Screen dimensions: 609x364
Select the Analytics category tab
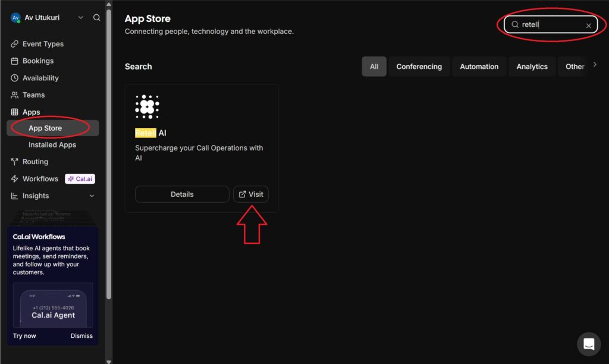(x=532, y=67)
